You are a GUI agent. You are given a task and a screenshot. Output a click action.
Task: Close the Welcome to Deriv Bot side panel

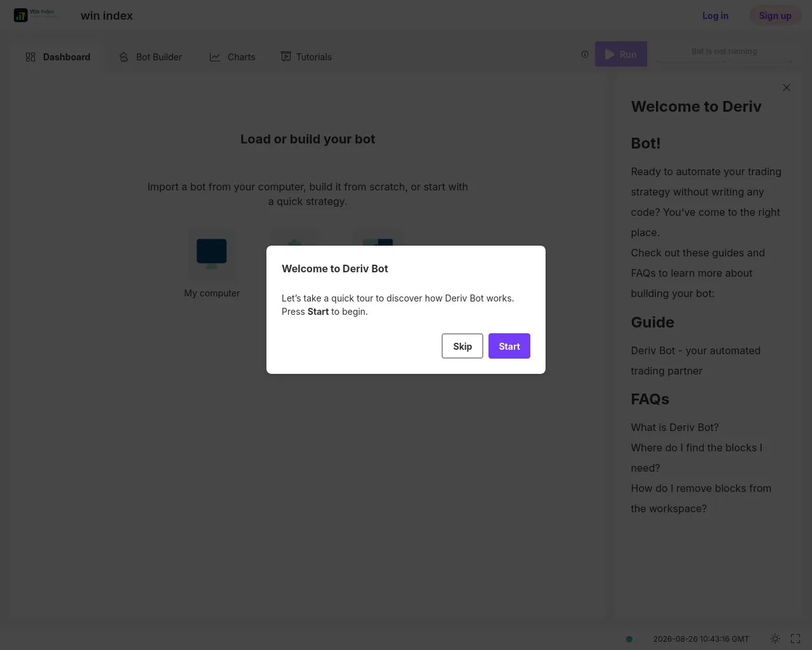787,88
